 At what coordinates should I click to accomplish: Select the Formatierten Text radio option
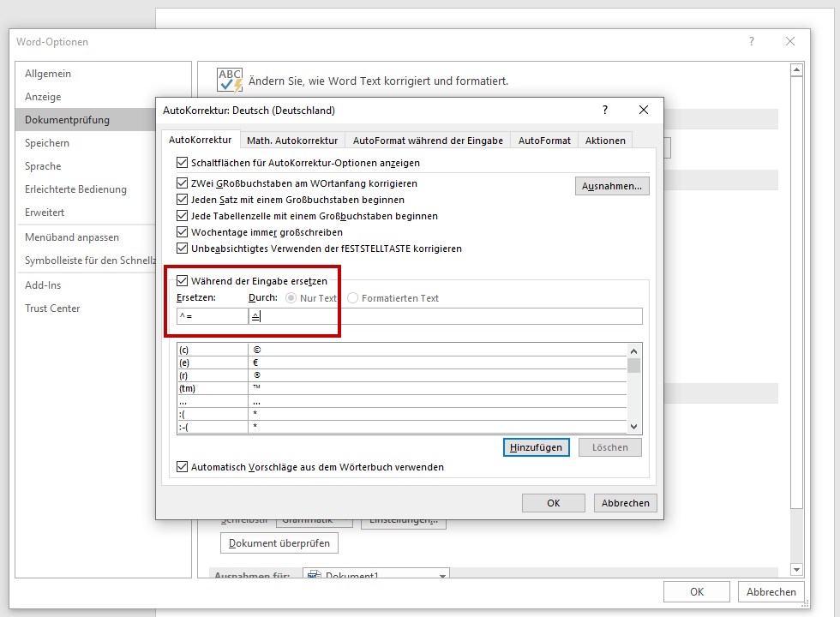(352, 298)
